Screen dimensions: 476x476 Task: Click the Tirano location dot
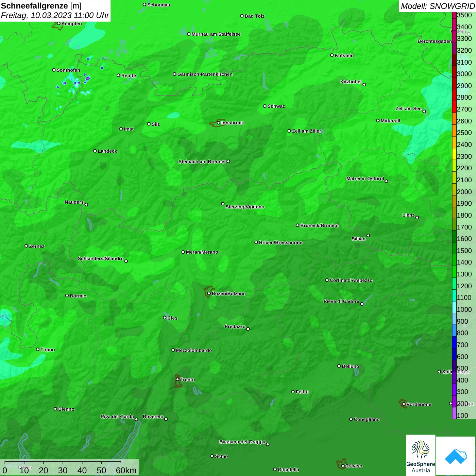pos(38,350)
